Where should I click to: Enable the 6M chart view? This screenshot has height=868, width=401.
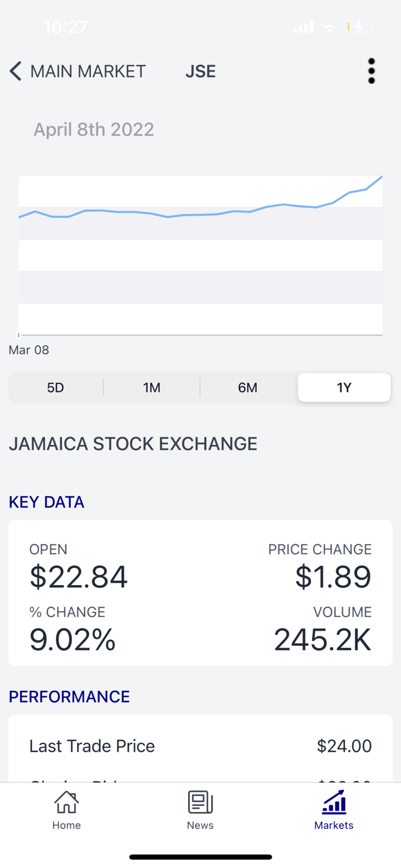pyautogui.click(x=248, y=387)
